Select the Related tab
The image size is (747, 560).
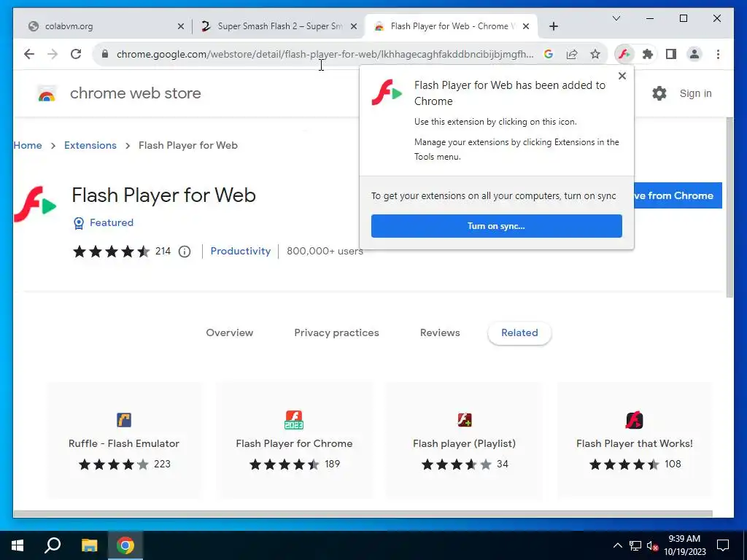[x=519, y=332]
